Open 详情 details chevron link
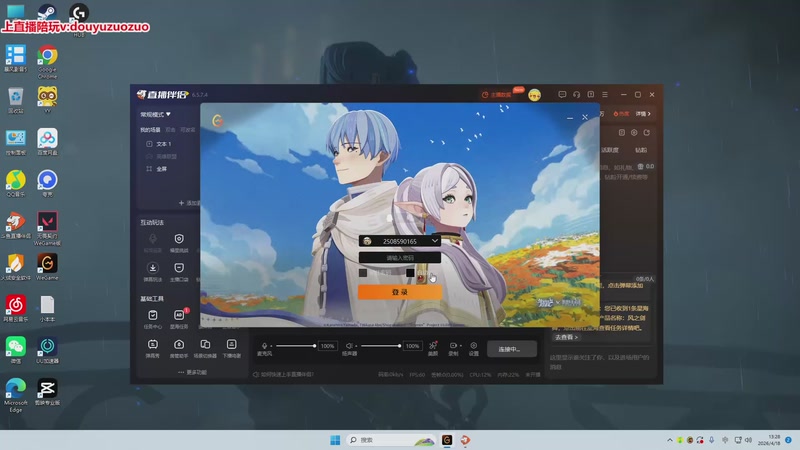 click(643, 114)
